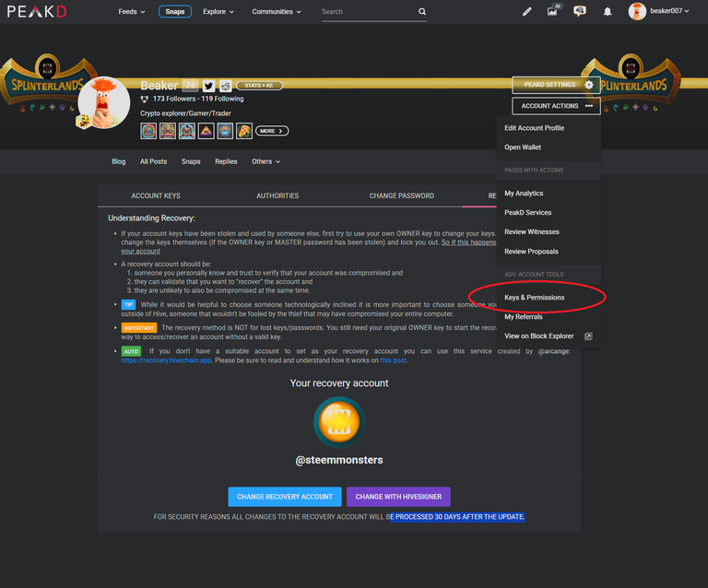Click the pencil compose post icon
The height and width of the screenshot is (588, 708).
(x=527, y=12)
